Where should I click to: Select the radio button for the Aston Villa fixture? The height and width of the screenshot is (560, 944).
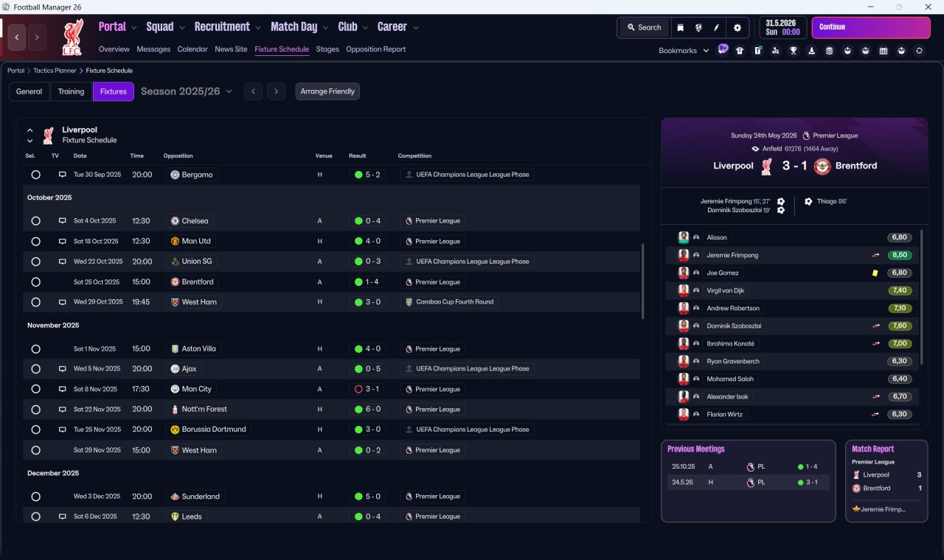pos(35,349)
